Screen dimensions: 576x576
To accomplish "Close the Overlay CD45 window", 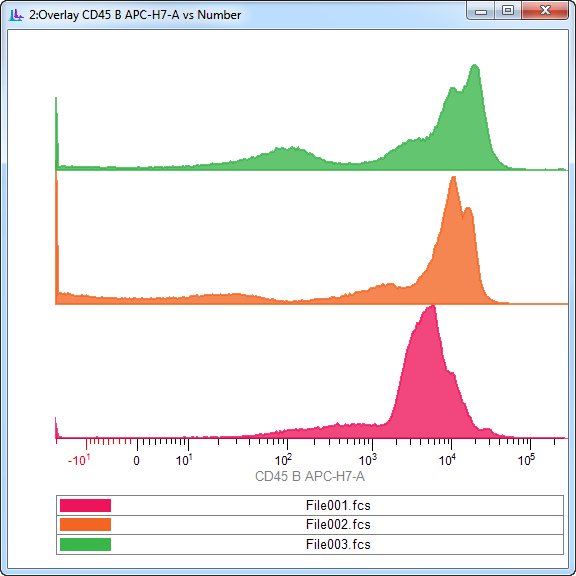I will pyautogui.click(x=545, y=10).
